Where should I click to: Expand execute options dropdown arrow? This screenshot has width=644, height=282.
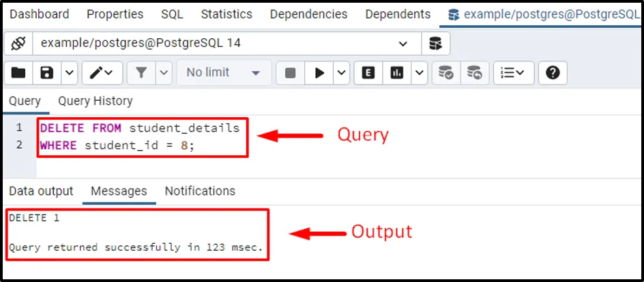tap(341, 73)
